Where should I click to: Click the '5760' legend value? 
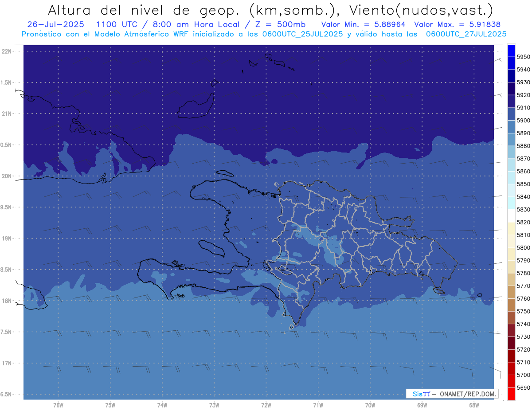click(524, 298)
